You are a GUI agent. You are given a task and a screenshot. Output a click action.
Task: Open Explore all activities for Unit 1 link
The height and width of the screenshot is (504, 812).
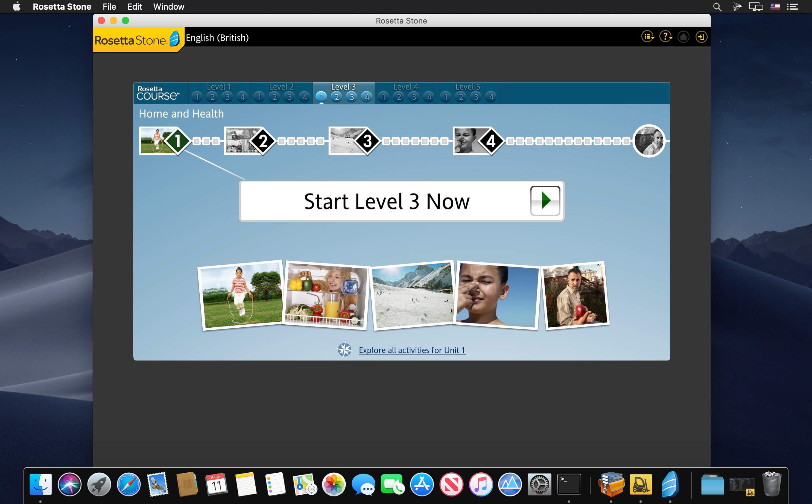pyautogui.click(x=412, y=350)
